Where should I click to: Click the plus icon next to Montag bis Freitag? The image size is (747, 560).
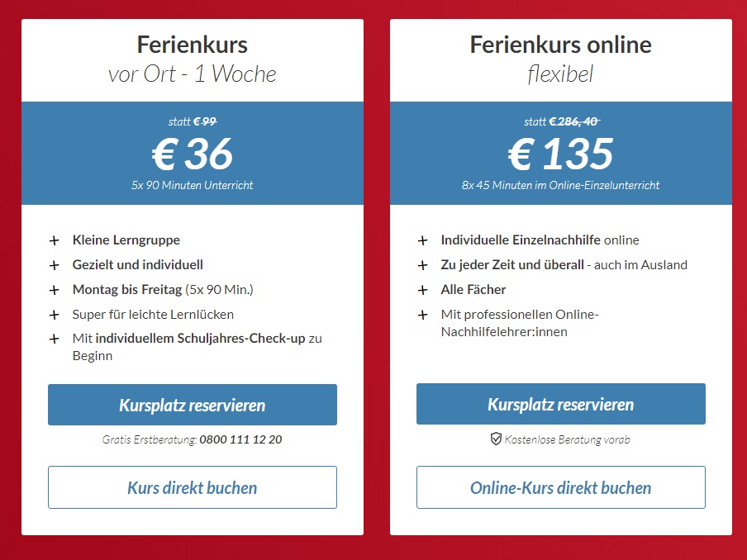point(55,290)
